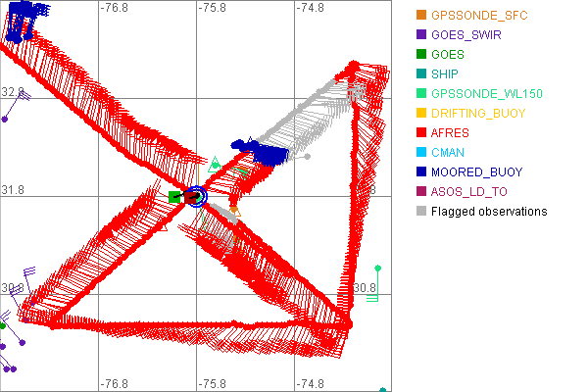Click the blue circle storm center marker

click(197, 196)
